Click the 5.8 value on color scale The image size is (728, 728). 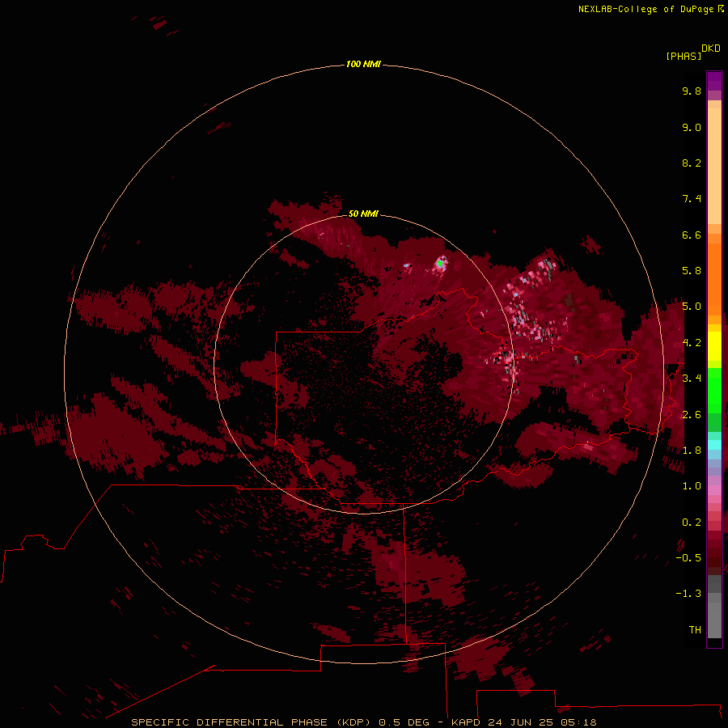click(x=692, y=271)
